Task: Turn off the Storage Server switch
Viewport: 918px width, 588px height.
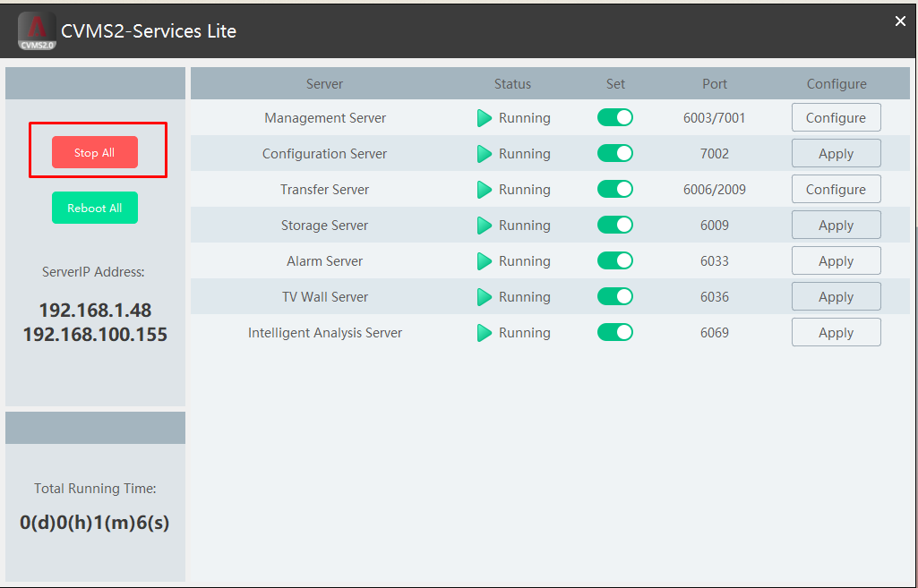Action: pos(614,225)
